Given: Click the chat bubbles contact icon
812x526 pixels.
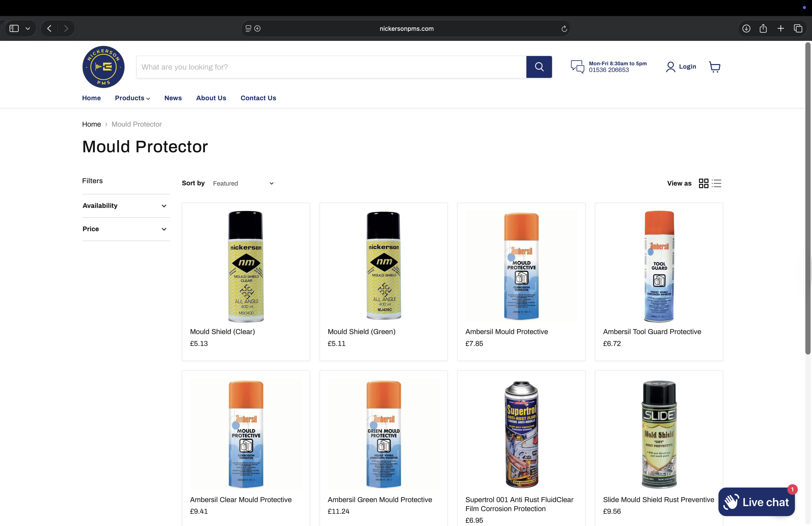Looking at the screenshot, I should [577, 67].
